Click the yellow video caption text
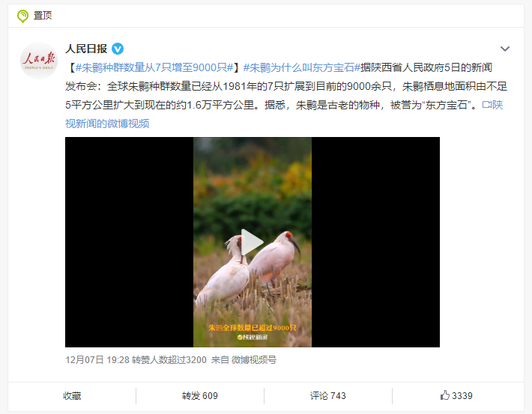The image size is (532, 414). coord(253,328)
